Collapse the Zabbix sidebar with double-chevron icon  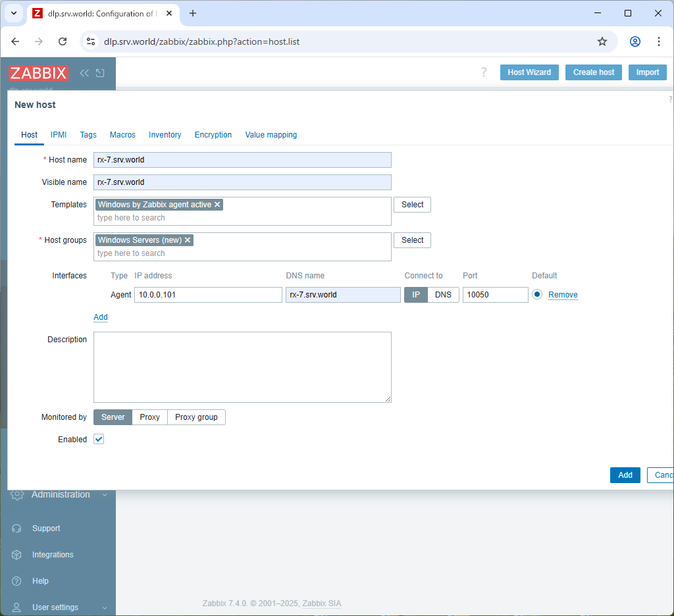(84, 72)
